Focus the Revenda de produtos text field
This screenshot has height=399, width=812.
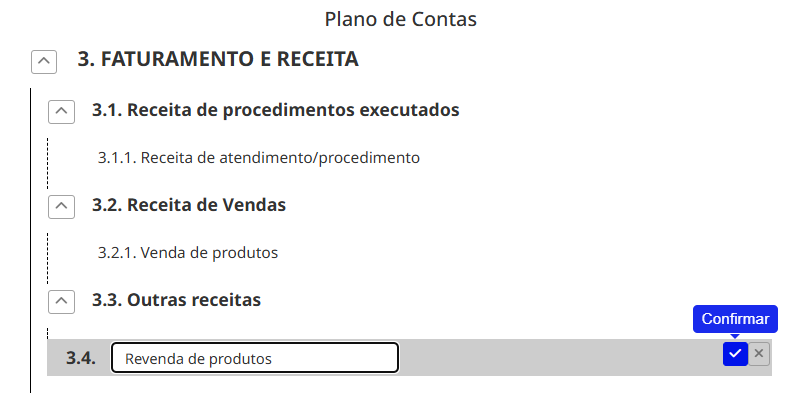[255, 358]
